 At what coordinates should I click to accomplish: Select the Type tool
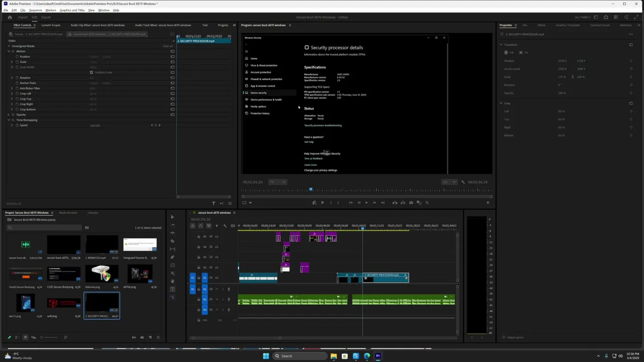coord(172,289)
